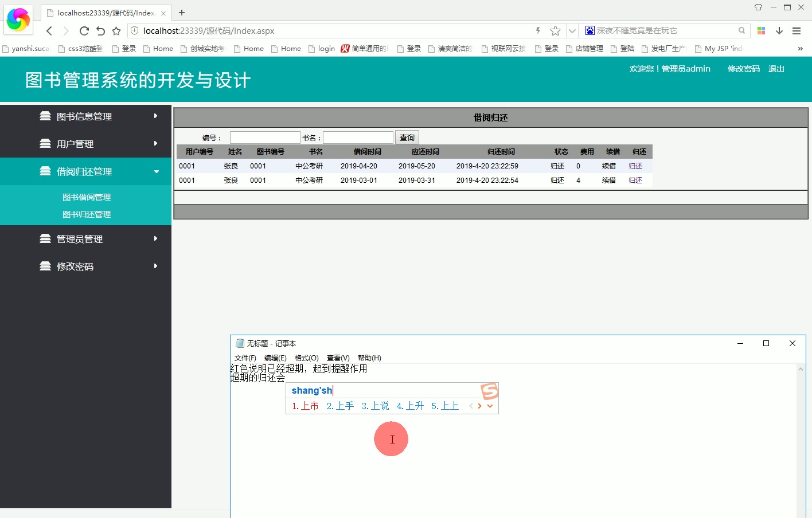Click the 退出 logout link
812x518 pixels.
pyautogui.click(x=776, y=69)
